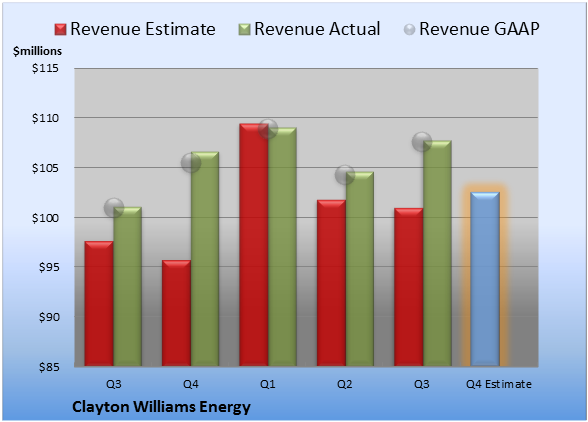This screenshot has height=422, width=588.
Task: Click the "Q3" label beside Q4 Estimate
Action: (x=422, y=384)
